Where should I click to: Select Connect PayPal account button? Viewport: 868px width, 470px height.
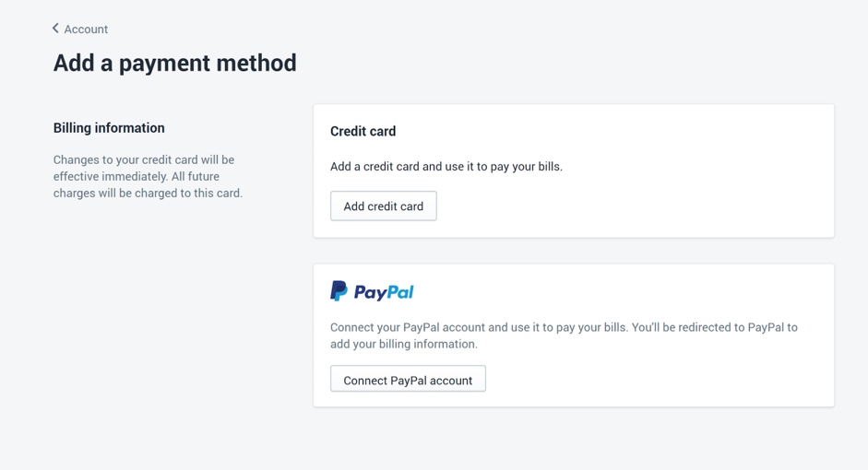tap(408, 379)
